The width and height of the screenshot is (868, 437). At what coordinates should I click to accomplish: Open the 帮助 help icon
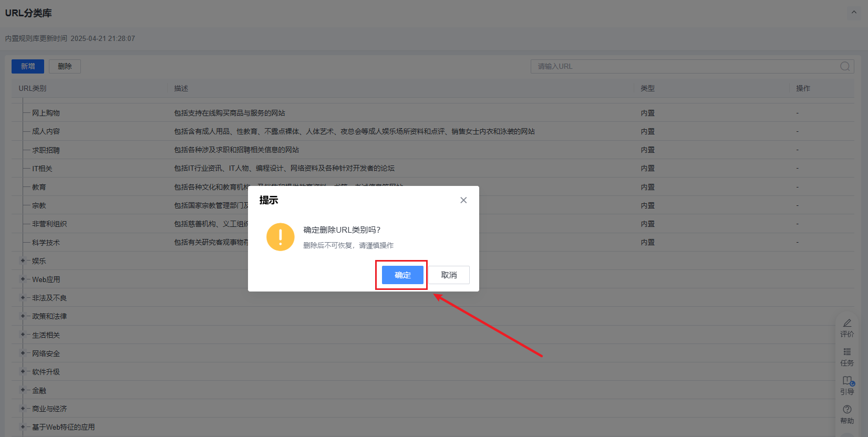tap(847, 414)
